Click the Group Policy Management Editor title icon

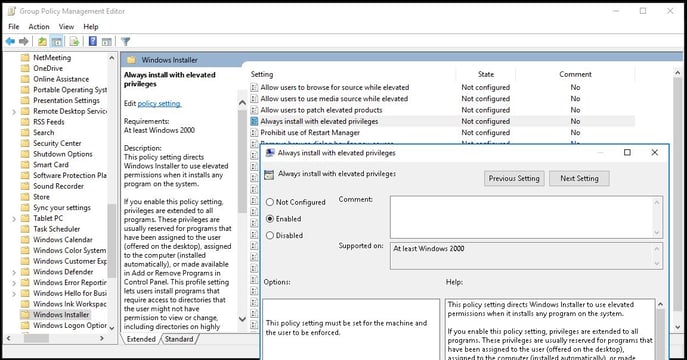tap(12, 11)
